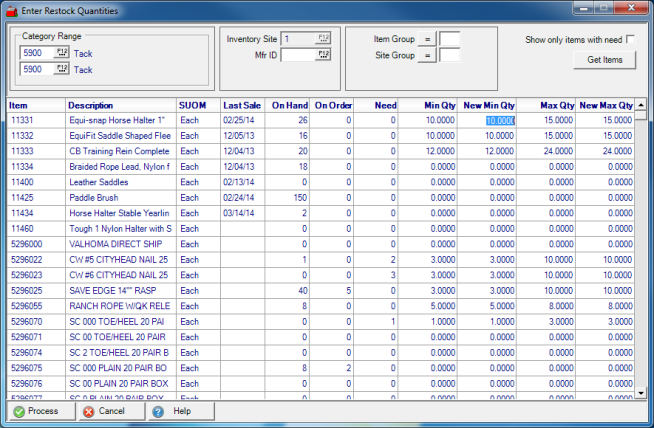Sort by the Description column header
This screenshot has height=428, width=654.
pyautogui.click(x=120, y=104)
